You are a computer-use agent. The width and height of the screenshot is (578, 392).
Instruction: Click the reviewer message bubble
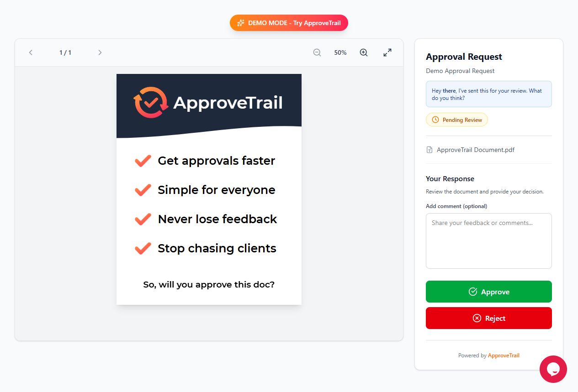click(x=489, y=94)
